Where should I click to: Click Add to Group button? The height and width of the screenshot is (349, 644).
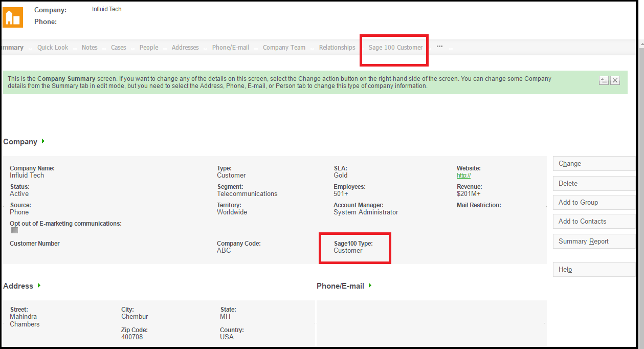point(594,202)
